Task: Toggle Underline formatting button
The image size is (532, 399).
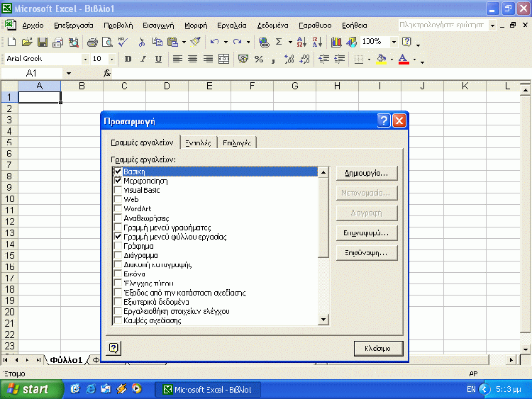Action: (x=158, y=59)
